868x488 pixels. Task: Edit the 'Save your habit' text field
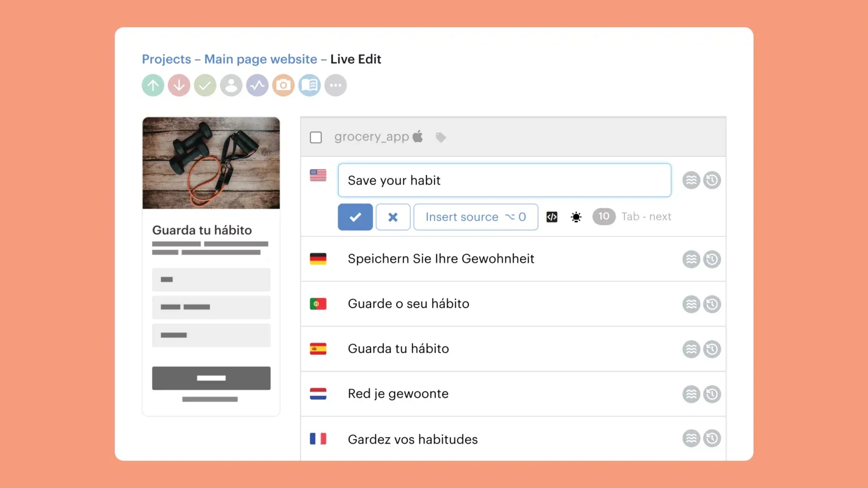pyautogui.click(x=504, y=180)
